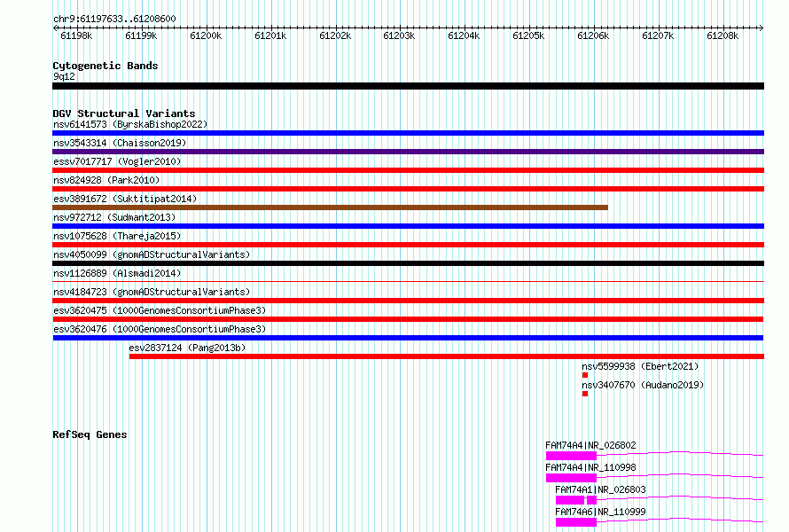789x532 pixels.
Task: Select nsv1126889 (Alsmadi2014) label
Action: [x=117, y=273]
